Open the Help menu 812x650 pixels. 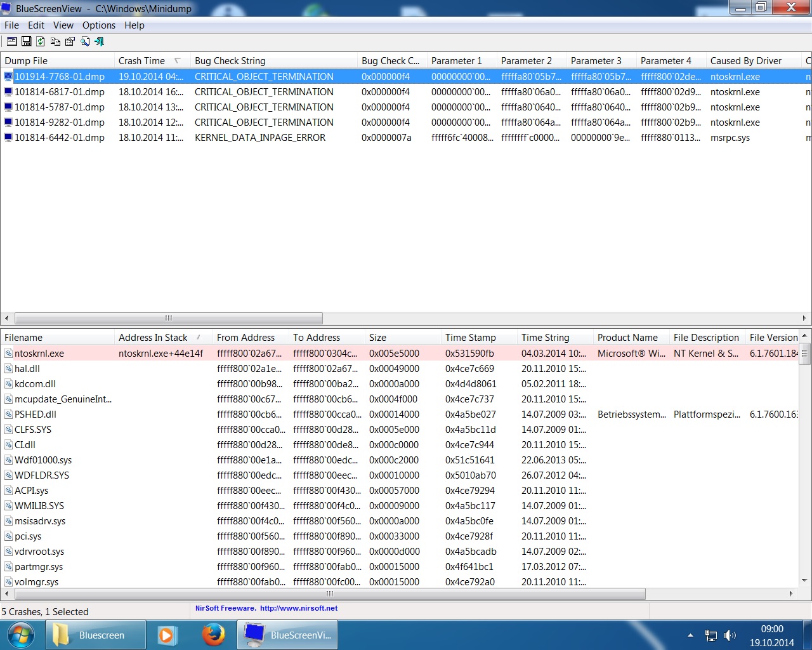tap(134, 25)
